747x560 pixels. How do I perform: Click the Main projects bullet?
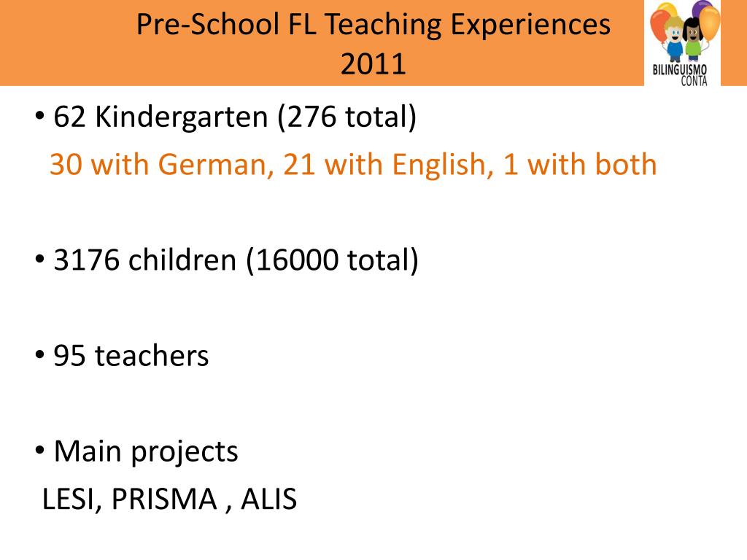coord(136,451)
